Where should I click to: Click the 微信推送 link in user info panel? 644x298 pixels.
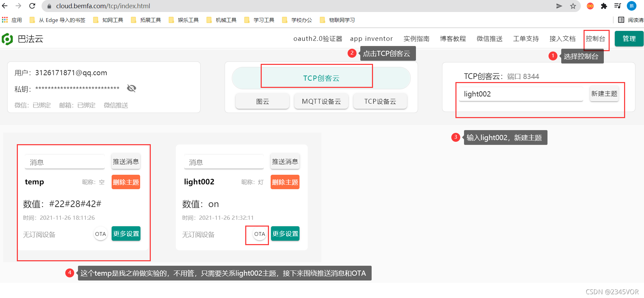click(x=116, y=105)
